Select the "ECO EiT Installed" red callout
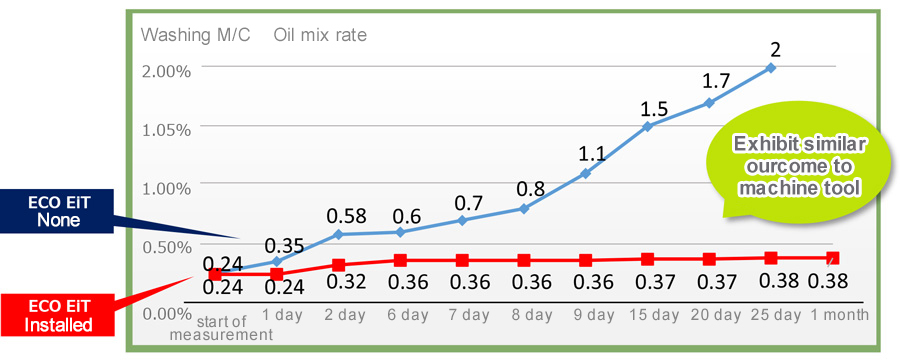The width and height of the screenshot is (900, 362). click(x=59, y=315)
